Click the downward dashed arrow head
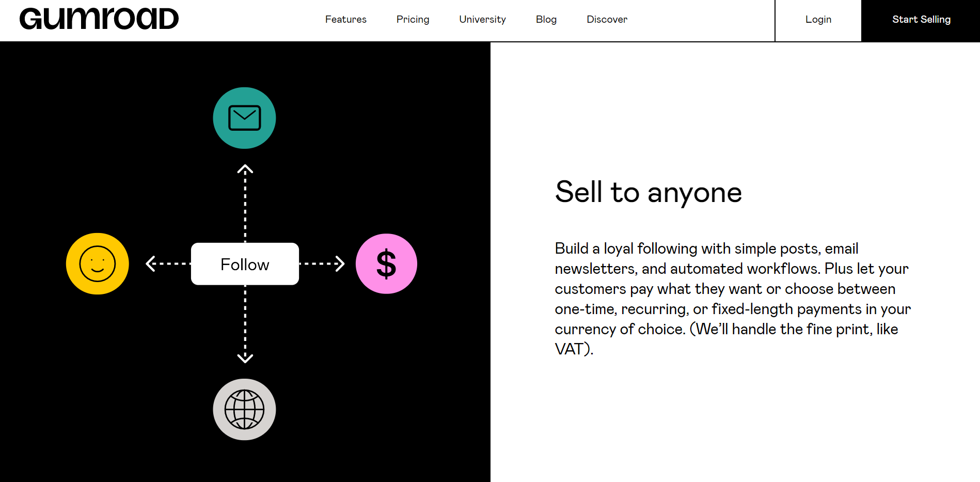This screenshot has width=980, height=482. coord(245,358)
